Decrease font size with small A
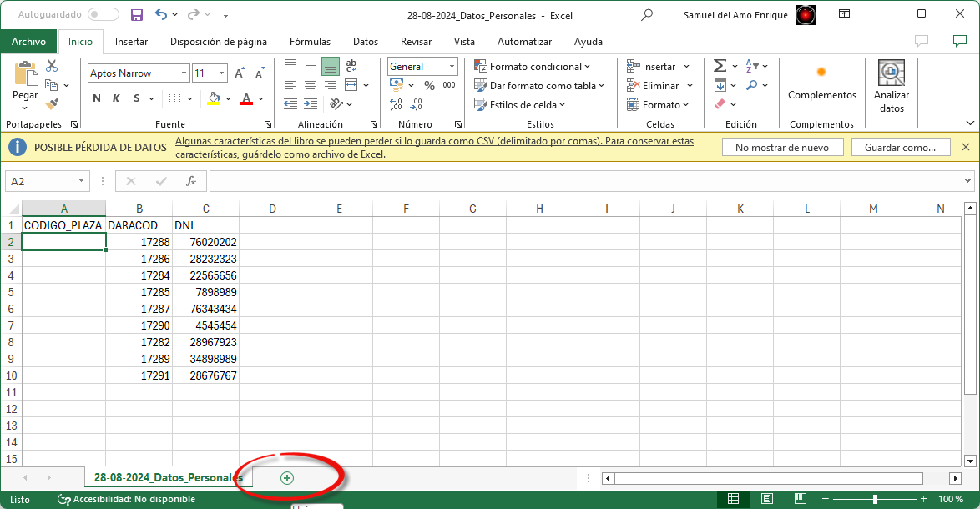980x509 pixels. (x=260, y=73)
